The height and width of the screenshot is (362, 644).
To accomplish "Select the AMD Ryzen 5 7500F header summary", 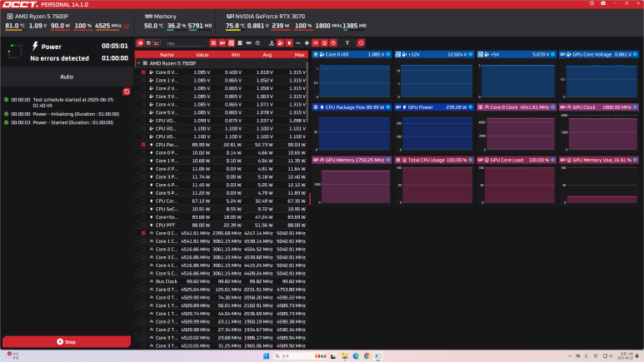I will point(37,17).
